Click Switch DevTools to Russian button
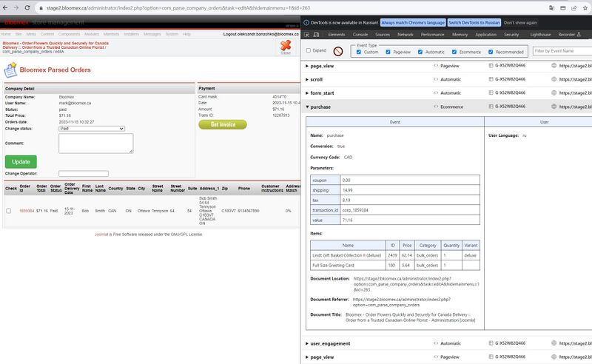592x364 pixels. [x=474, y=23]
